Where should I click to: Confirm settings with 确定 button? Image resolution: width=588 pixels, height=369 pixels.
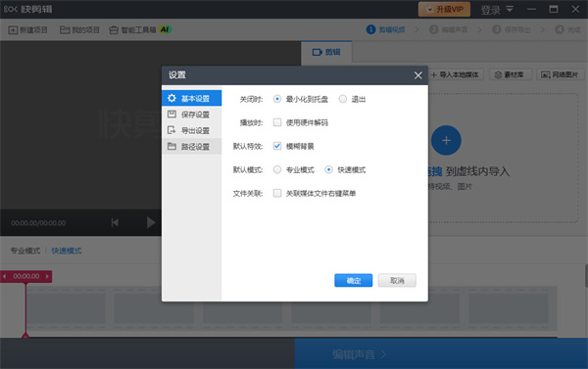click(x=353, y=280)
